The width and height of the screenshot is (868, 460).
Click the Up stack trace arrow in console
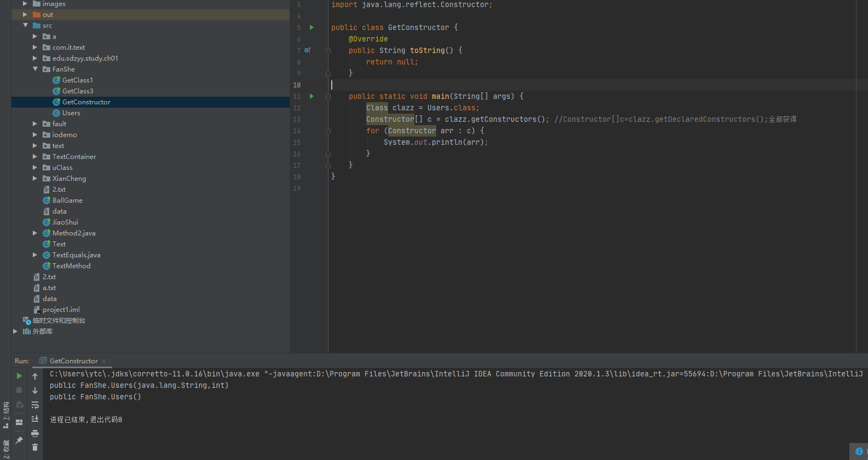tap(35, 376)
